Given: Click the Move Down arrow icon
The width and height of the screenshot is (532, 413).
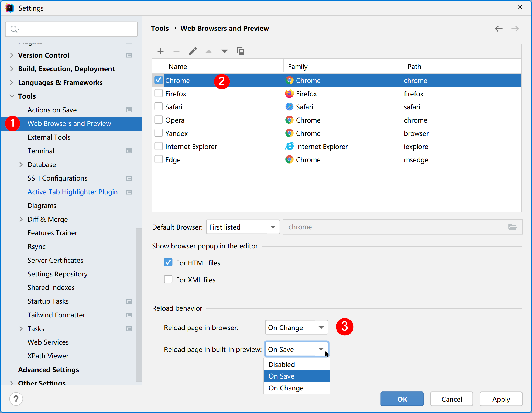Looking at the screenshot, I should pyautogui.click(x=224, y=51).
